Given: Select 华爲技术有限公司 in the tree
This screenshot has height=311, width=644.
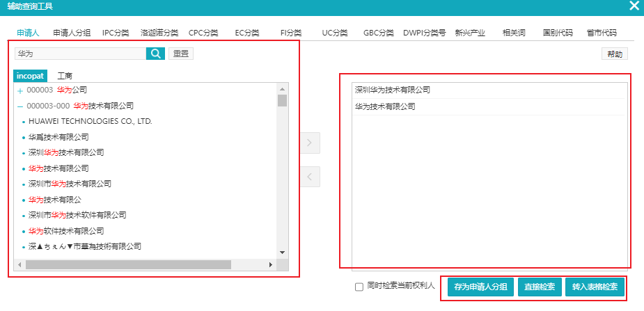Looking at the screenshot, I should pos(58,137).
